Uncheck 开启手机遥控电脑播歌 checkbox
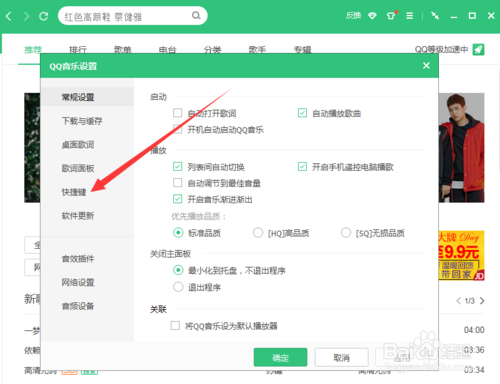 pyautogui.click(x=302, y=166)
